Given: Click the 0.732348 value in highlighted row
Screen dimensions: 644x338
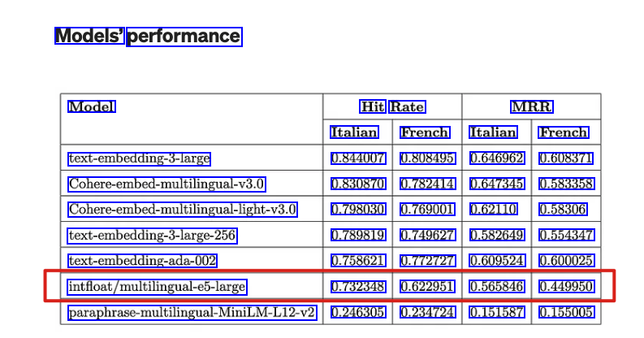Looking at the screenshot, I should [x=358, y=287].
